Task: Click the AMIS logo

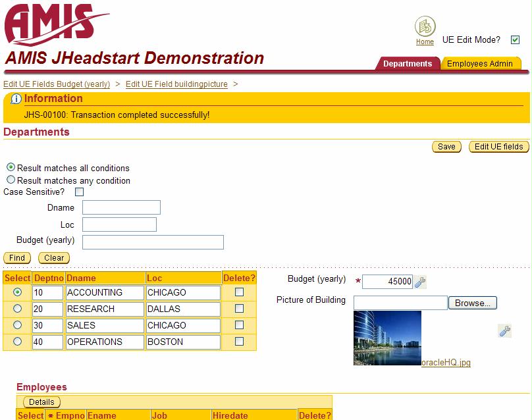Action: pyautogui.click(x=56, y=24)
